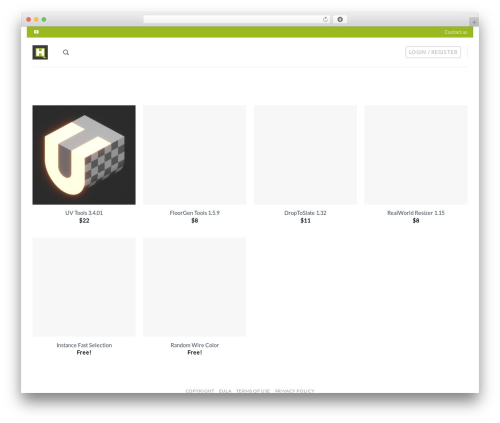Viewport: 500px width, 423px height.
Task: Minimize the window with yellow button
Action: [x=36, y=19]
